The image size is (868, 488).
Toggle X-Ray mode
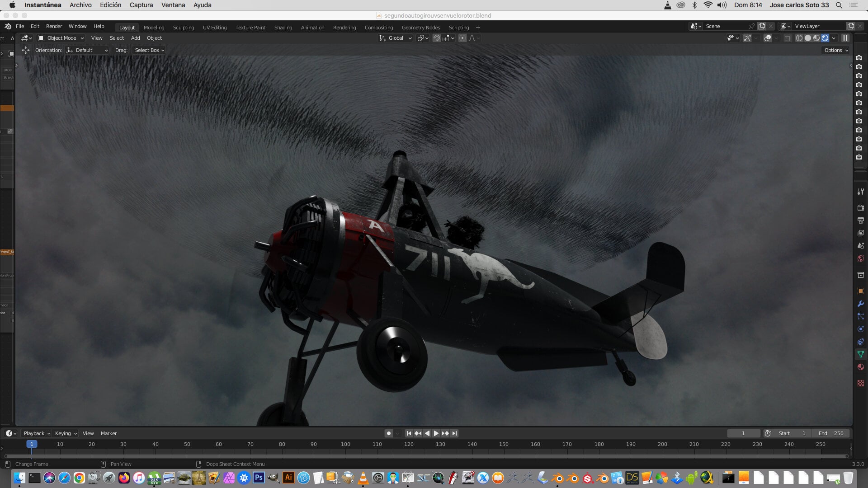click(x=788, y=38)
